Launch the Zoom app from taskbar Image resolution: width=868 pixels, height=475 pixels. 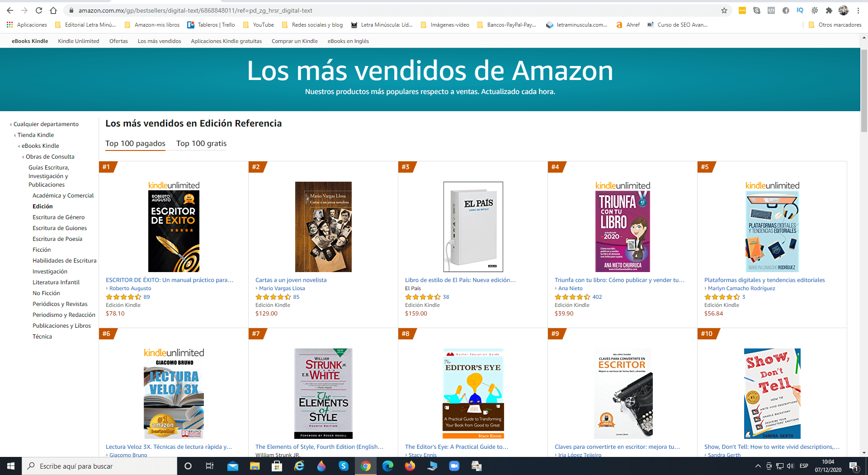[454, 466]
